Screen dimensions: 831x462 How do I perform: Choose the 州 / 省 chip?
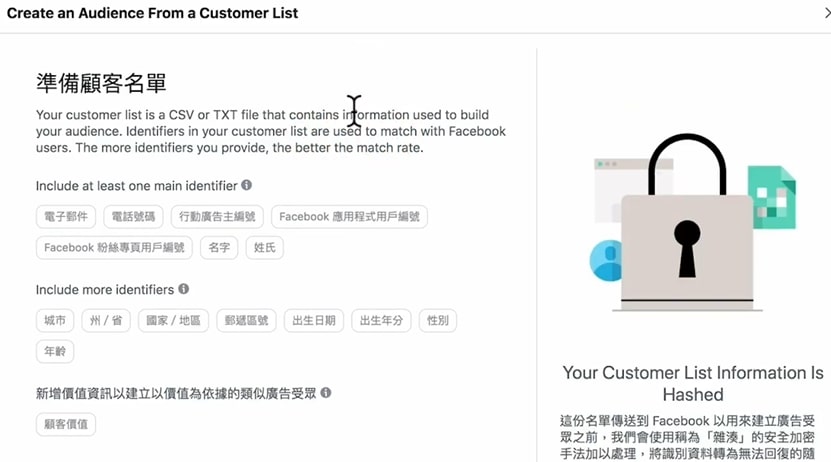click(106, 321)
